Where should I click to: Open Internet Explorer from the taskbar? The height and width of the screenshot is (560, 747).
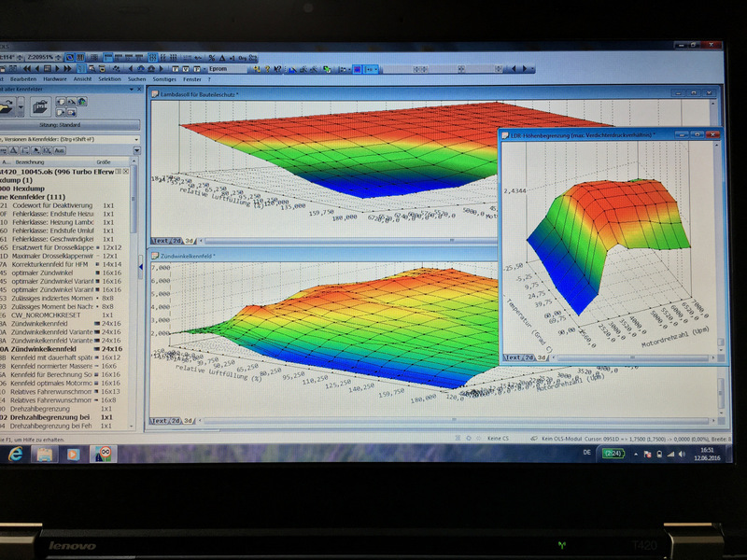pyautogui.click(x=15, y=454)
